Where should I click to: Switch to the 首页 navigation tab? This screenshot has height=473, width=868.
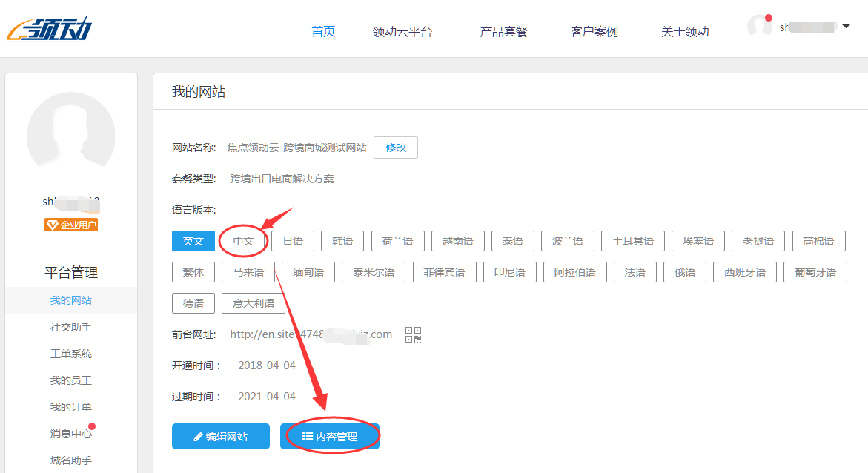322,31
